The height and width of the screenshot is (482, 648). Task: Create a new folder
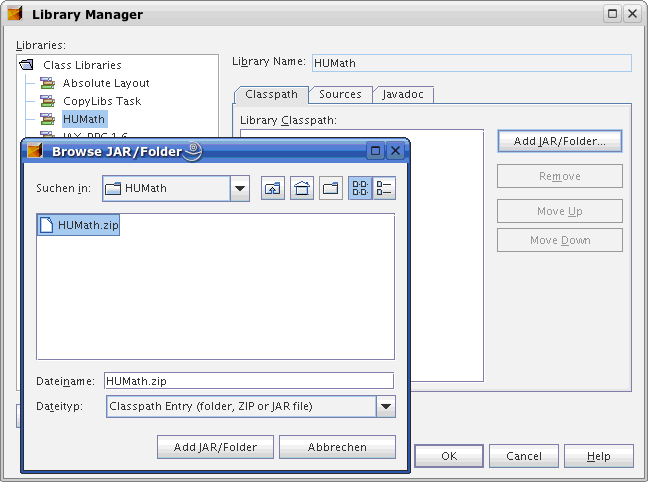point(331,189)
